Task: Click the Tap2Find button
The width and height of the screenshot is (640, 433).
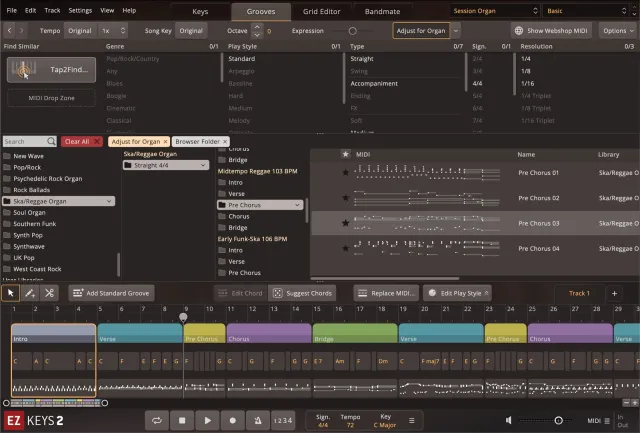Action: (51, 70)
